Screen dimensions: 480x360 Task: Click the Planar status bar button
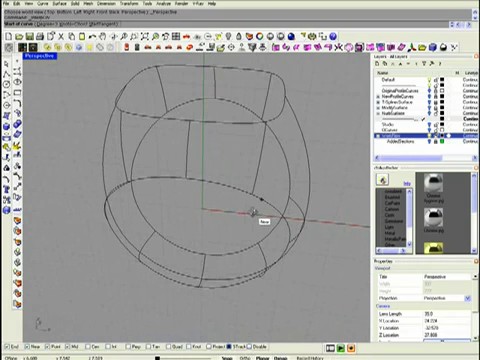(x=262, y=358)
